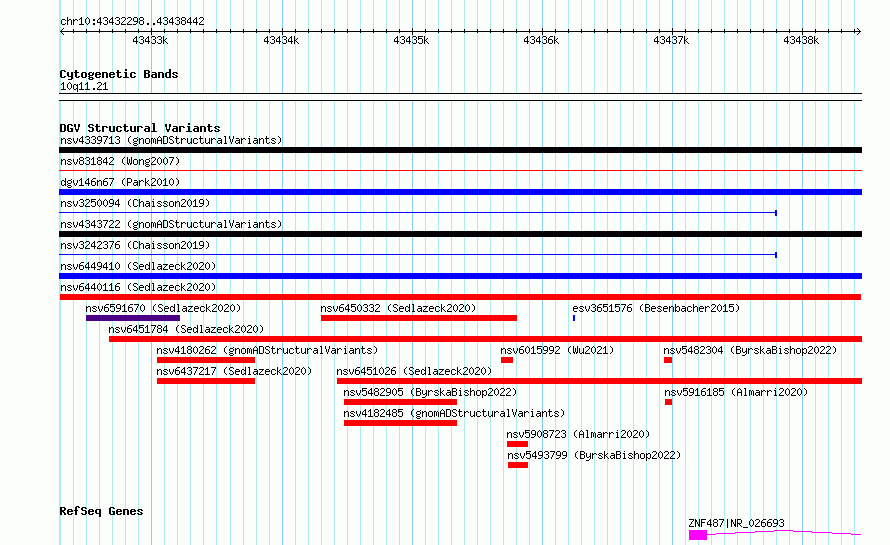Click the red nsv5482905 variant bar
Image resolution: width=890 pixels, height=545 pixels.
(400, 402)
